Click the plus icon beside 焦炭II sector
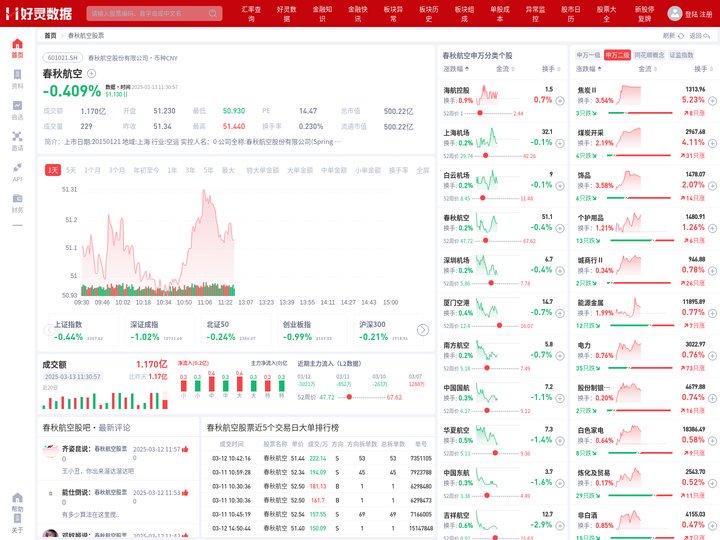The width and height of the screenshot is (720, 540). click(712, 101)
